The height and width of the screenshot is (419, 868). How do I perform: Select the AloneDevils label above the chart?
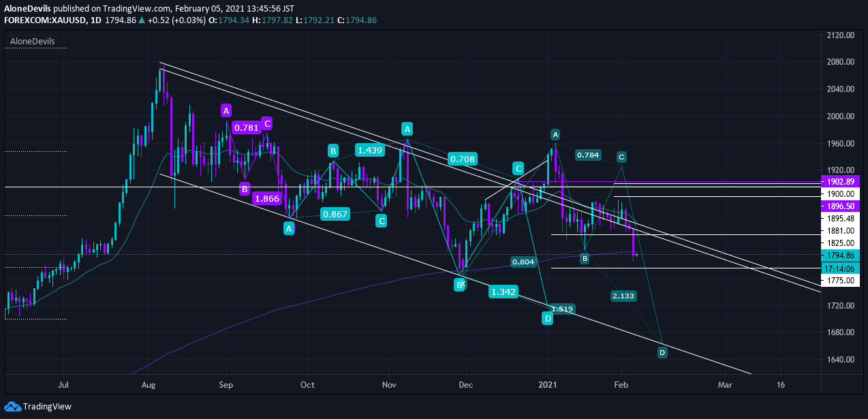(x=31, y=42)
